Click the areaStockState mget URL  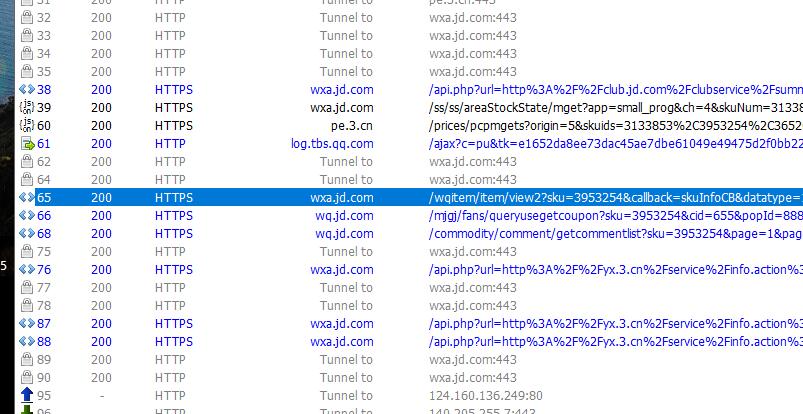coord(616,108)
